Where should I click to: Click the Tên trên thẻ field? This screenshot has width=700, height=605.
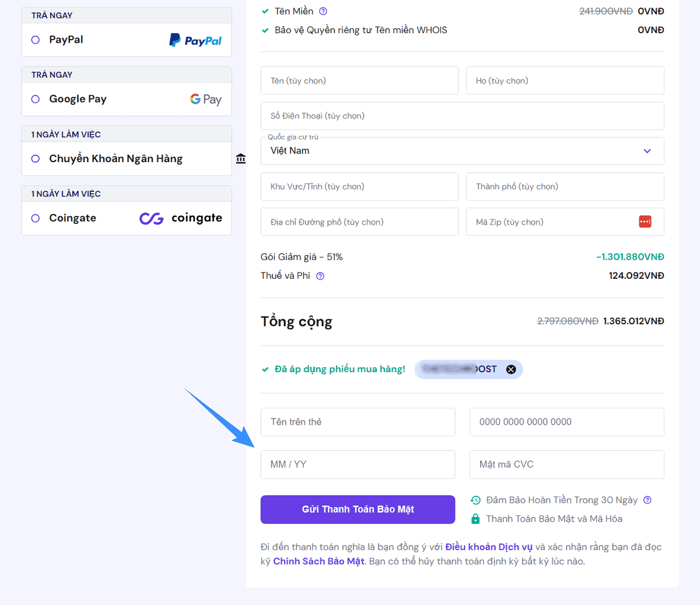pos(358,422)
